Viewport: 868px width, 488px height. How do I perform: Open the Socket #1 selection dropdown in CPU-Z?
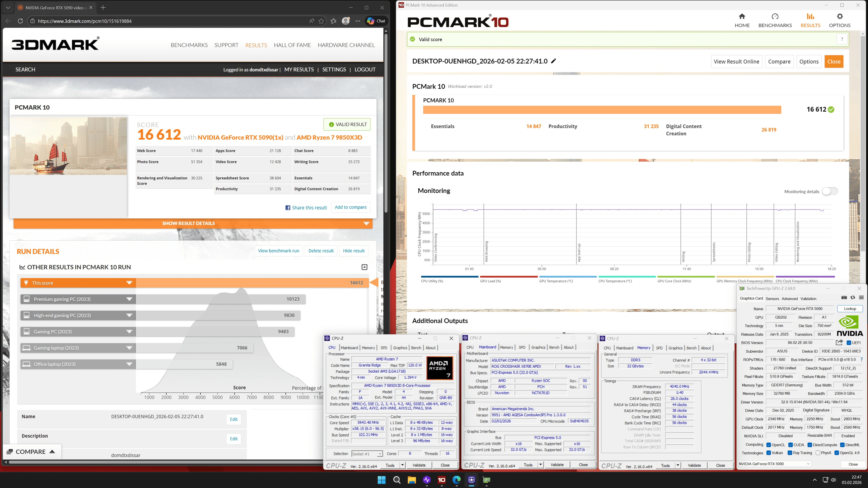[367, 454]
